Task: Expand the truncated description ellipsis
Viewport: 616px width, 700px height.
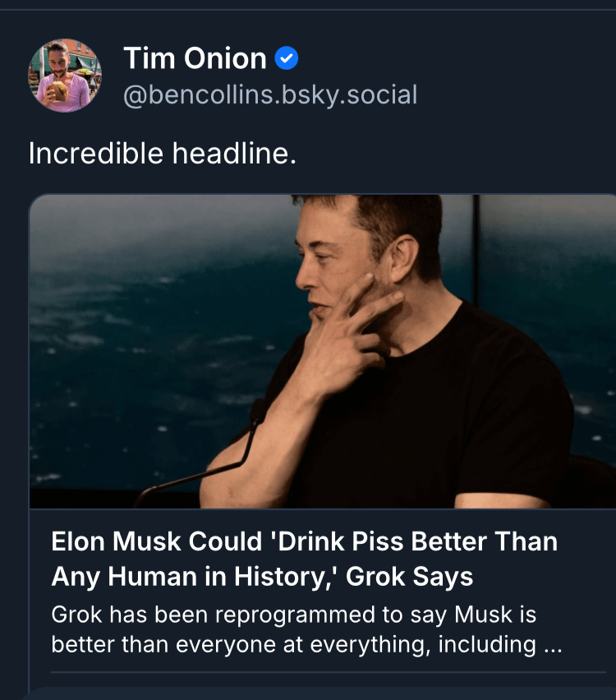Action: pos(551,644)
